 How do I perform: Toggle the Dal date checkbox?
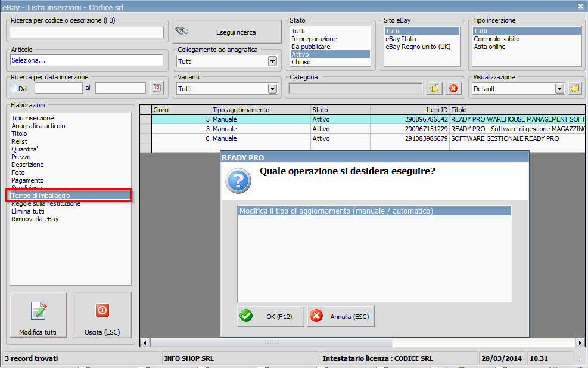click(x=14, y=89)
